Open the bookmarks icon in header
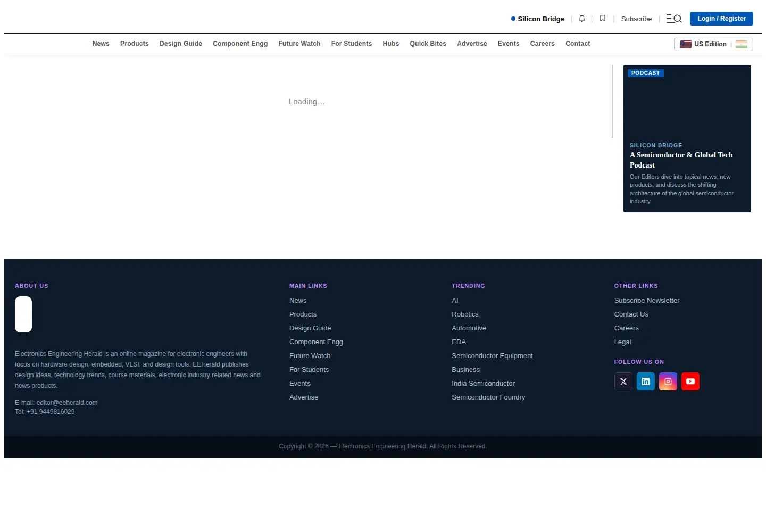 [x=603, y=19]
